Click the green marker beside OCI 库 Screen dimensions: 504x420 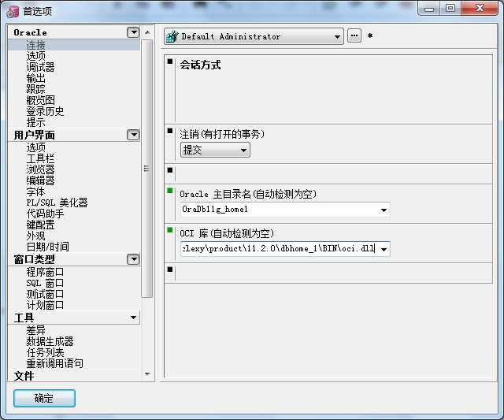click(x=170, y=229)
